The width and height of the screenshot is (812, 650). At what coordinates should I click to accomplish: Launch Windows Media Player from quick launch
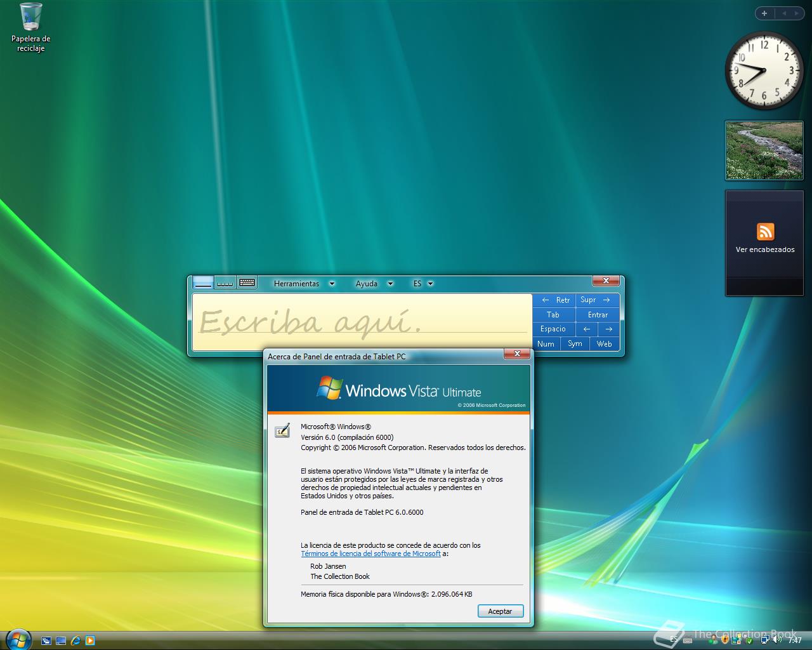(x=90, y=641)
